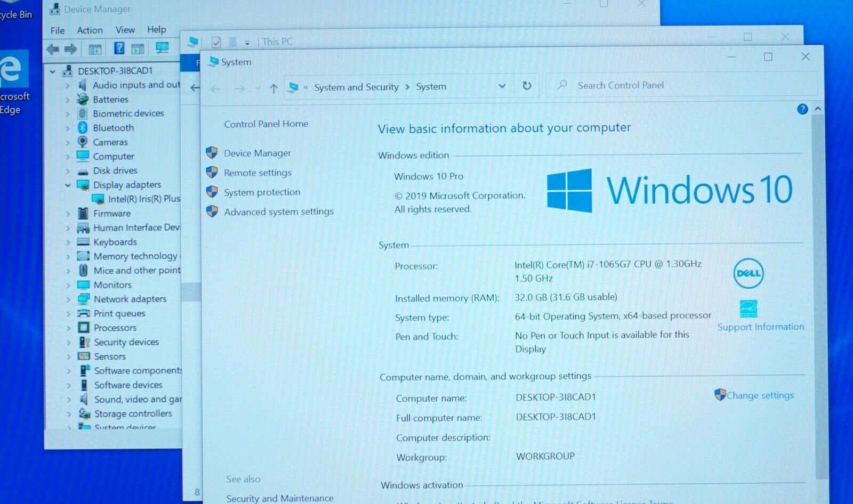Screen dimensions: 853x504
Task: Click the scan for hardware changes icon
Action: click(x=162, y=48)
